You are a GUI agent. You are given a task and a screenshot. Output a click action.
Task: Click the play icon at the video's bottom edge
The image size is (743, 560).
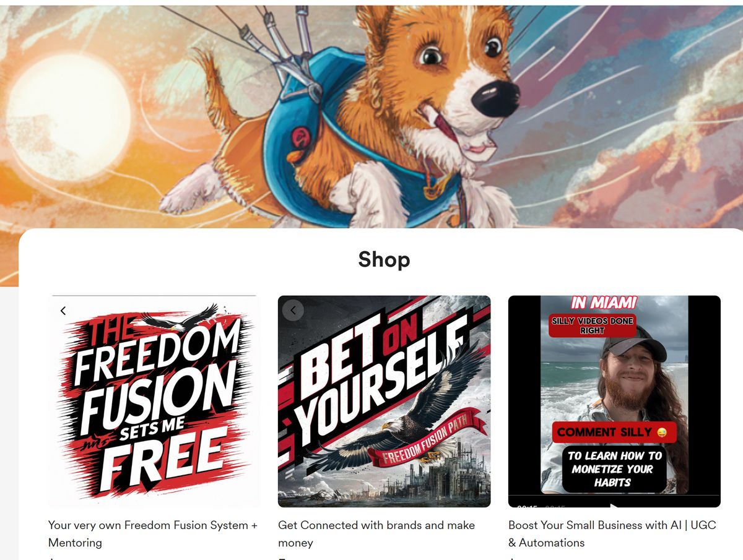coord(614,506)
